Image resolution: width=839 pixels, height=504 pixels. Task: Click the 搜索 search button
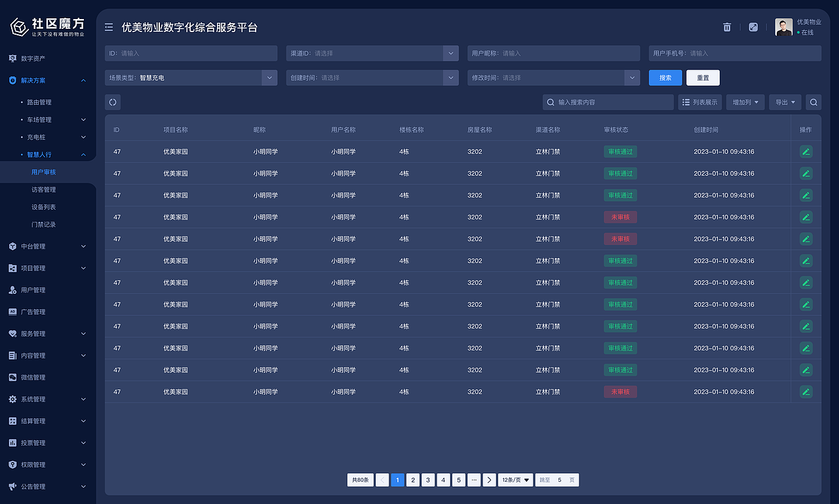coord(665,77)
